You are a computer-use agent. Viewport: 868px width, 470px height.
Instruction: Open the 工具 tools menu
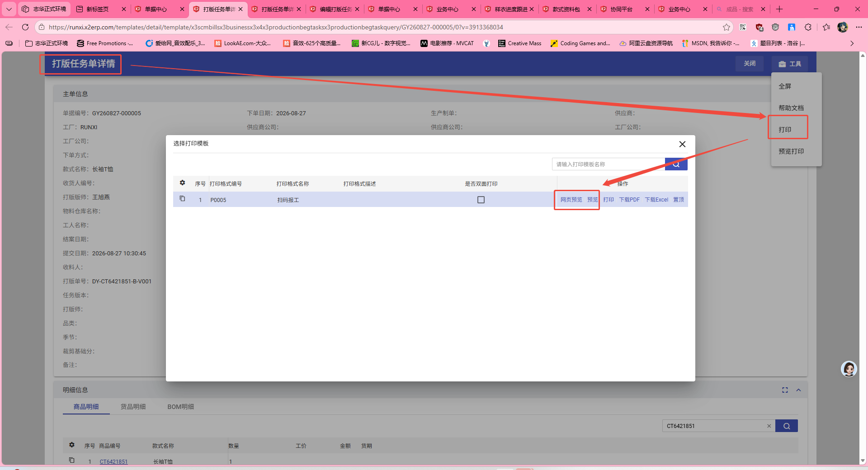790,64
